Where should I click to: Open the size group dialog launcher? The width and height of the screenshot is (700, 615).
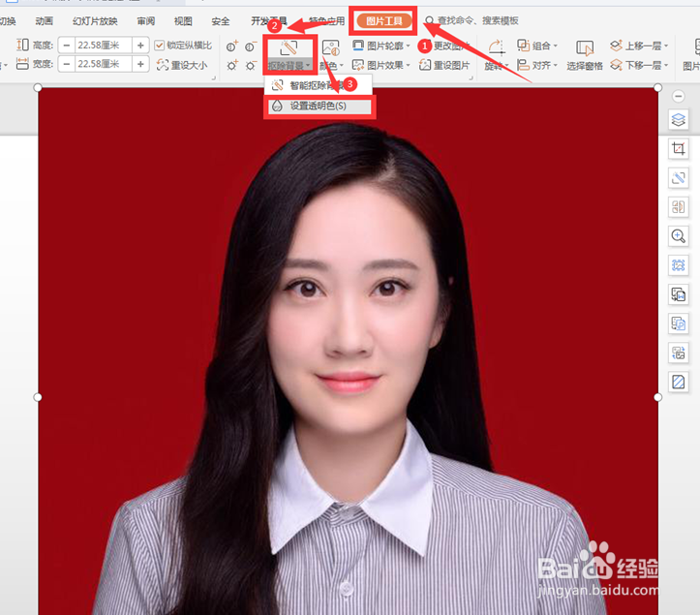click(213, 77)
